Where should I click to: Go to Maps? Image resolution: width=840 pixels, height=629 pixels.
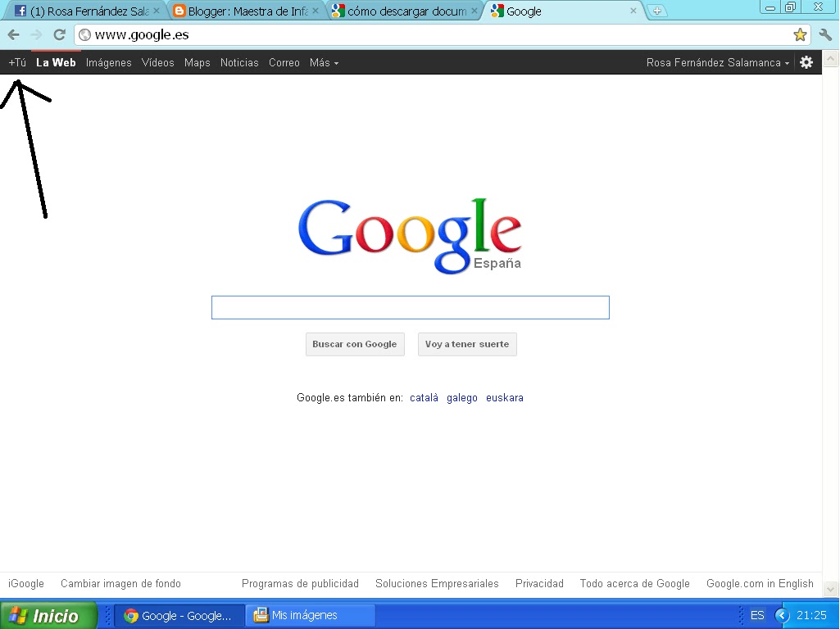(x=198, y=62)
